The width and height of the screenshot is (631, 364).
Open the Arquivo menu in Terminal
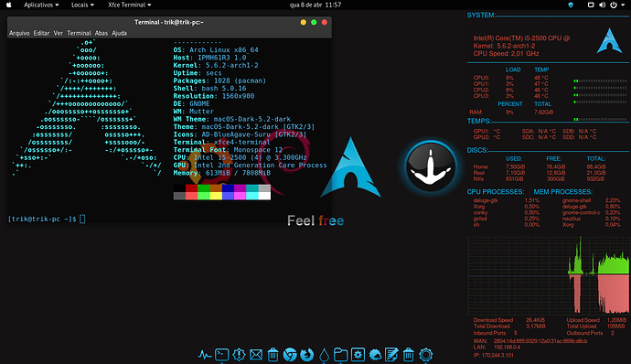[19, 33]
